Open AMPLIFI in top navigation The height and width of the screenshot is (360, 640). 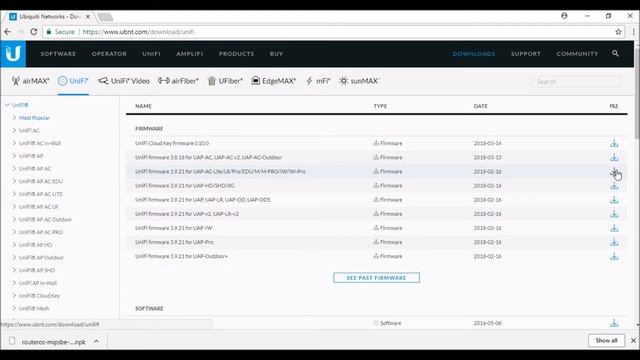click(x=189, y=54)
